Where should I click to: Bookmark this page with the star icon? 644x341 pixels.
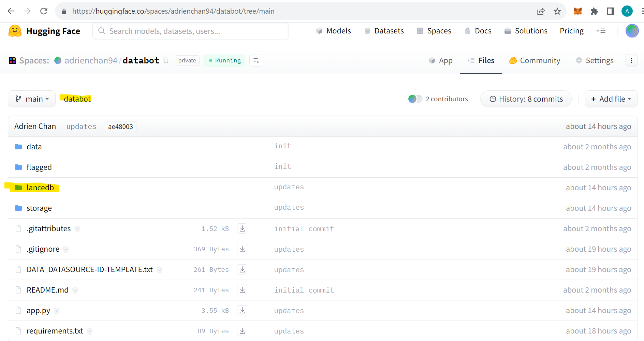pyautogui.click(x=557, y=12)
